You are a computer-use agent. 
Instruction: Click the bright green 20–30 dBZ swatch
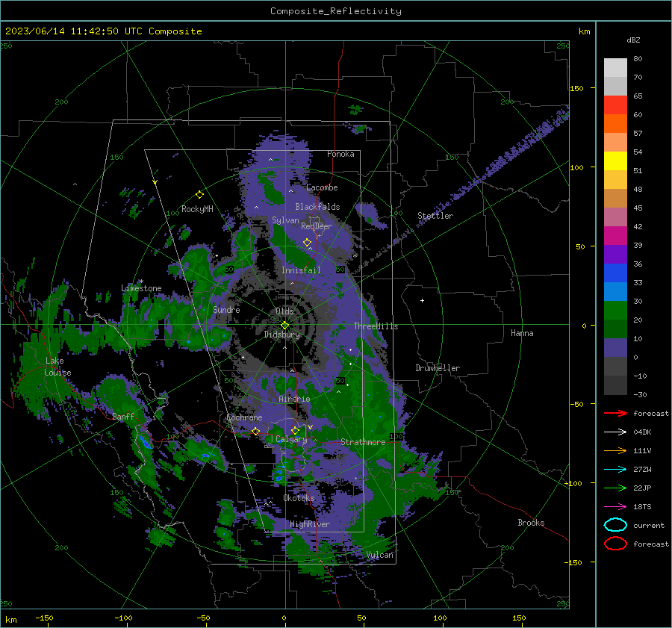click(x=615, y=311)
